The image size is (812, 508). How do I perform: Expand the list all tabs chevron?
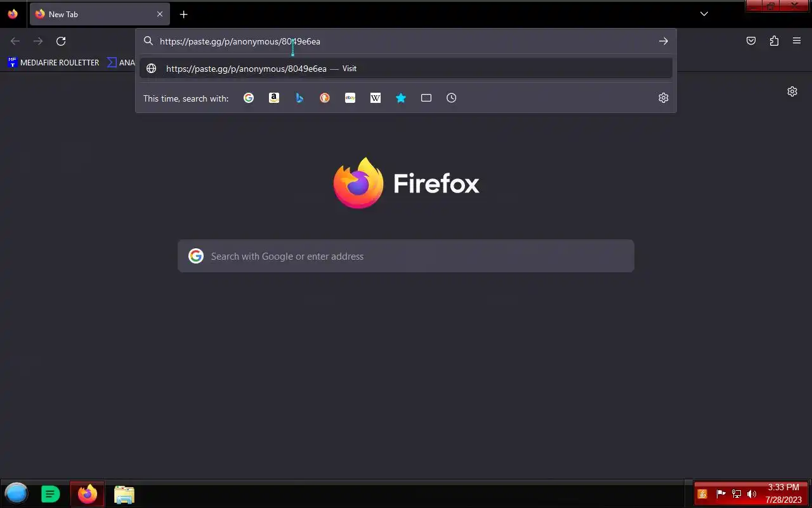click(x=704, y=14)
